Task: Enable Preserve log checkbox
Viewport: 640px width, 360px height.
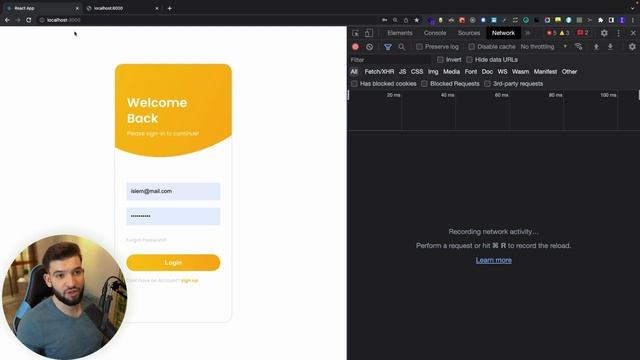Action: click(419, 47)
